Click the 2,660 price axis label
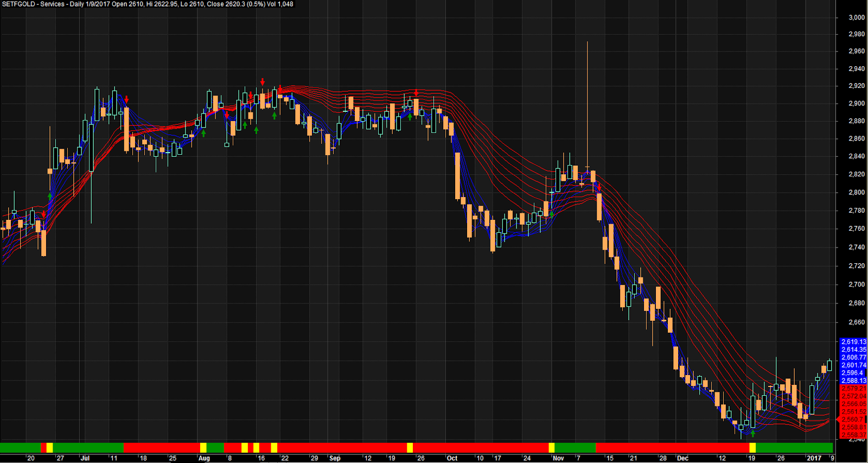 click(857, 322)
